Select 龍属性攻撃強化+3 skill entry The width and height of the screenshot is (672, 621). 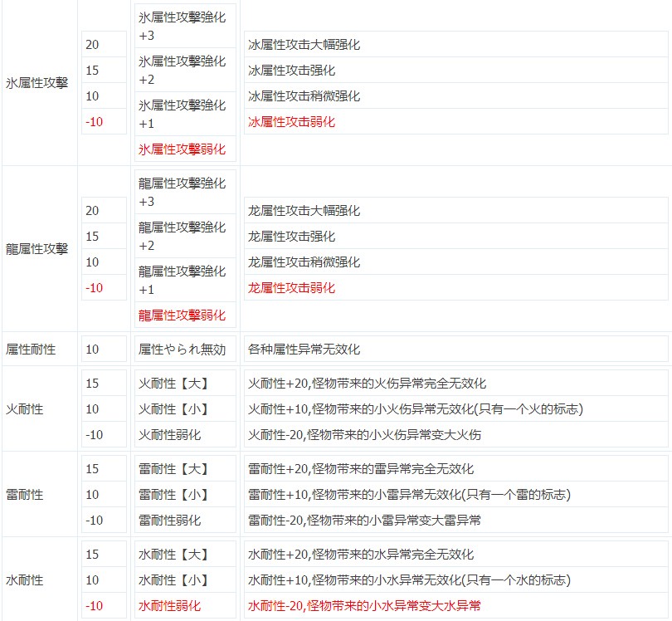coord(185,192)
